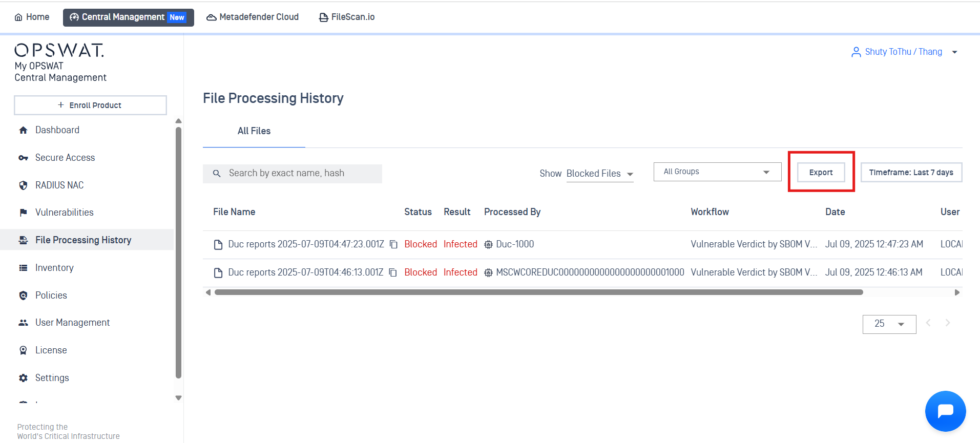The image size is (980, 443).
Task: Click file icon in 04:47:23.001Z row
Action: click(218, 245)
